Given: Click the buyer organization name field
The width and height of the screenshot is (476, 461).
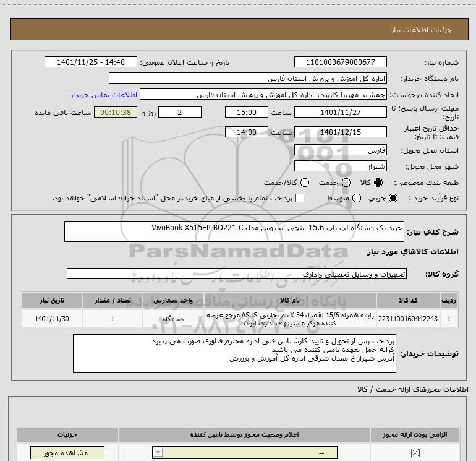Looking at the screenshot, I should 248,78.
